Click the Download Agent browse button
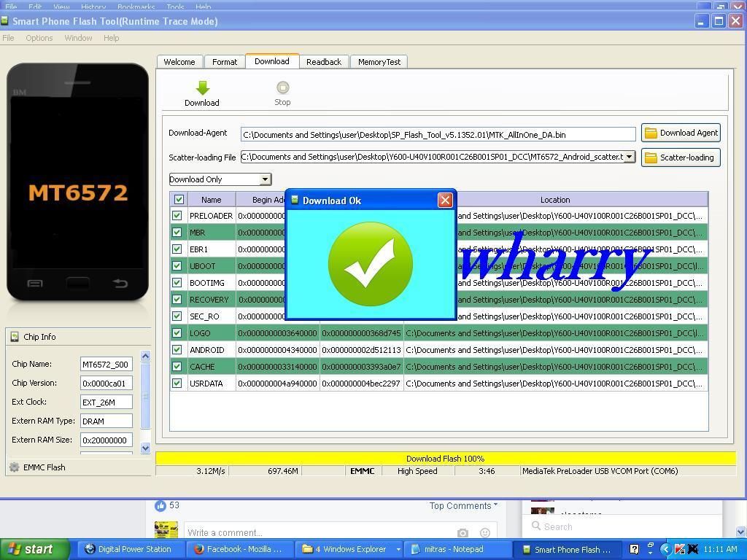747x560 pixels. pos(681,133)
